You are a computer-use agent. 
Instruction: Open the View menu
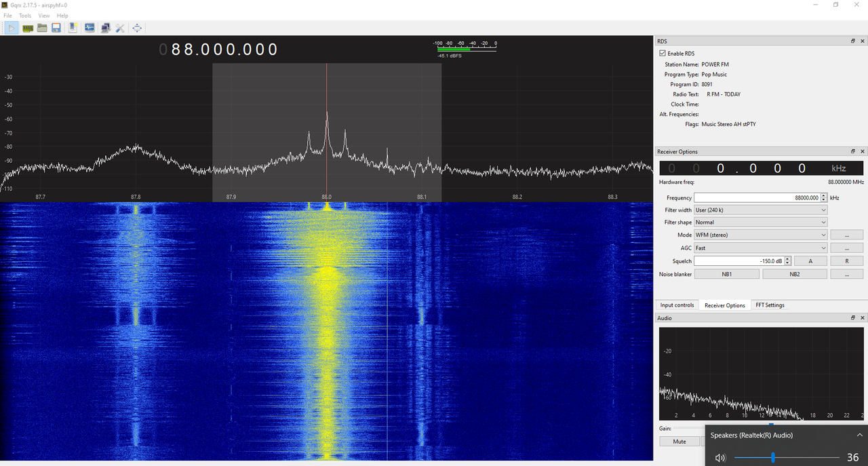[44, 16]
